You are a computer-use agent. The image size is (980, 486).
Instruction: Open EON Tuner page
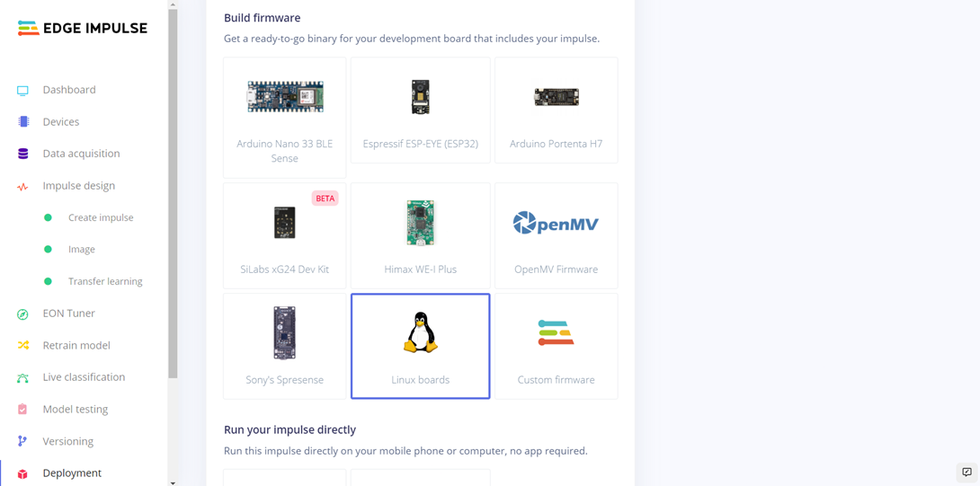pos(68,314)
